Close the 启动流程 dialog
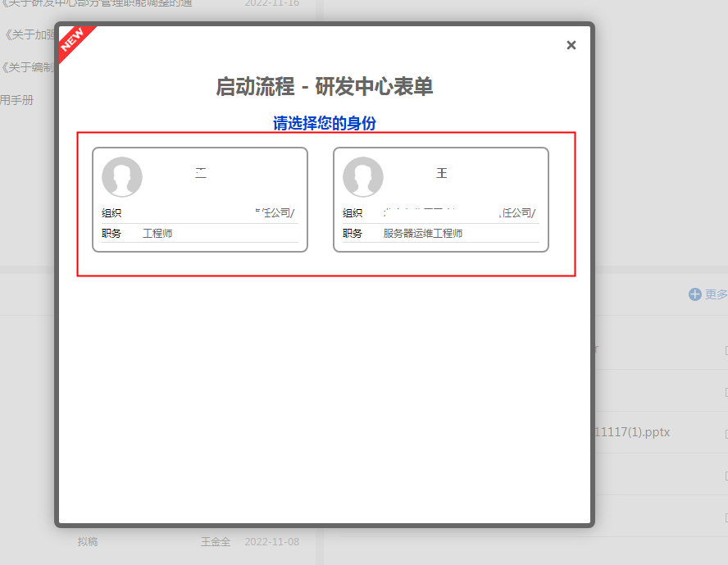 click(571, 45)
